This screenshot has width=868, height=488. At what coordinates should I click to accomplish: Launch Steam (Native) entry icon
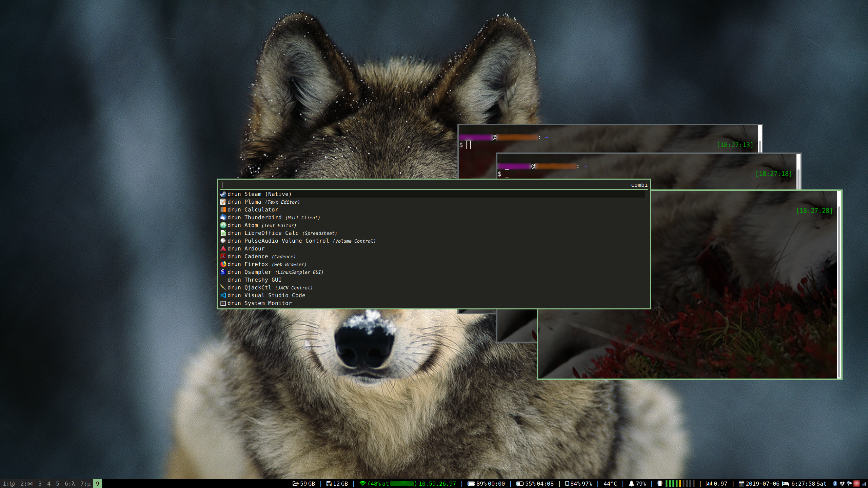coord(223,194)
